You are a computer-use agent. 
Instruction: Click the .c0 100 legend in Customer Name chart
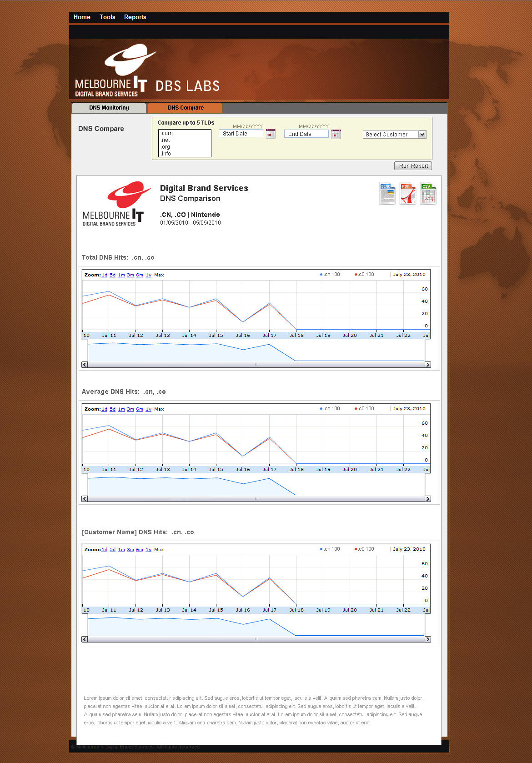point(364,549)
